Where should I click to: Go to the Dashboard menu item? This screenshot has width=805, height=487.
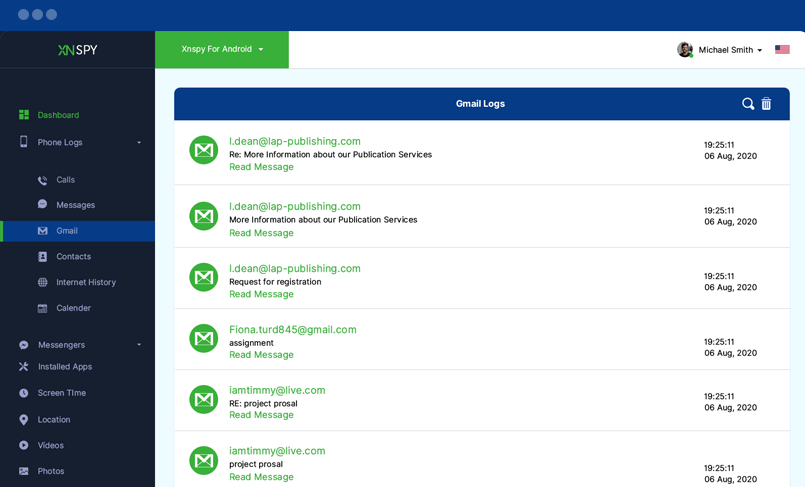(58, 115)
